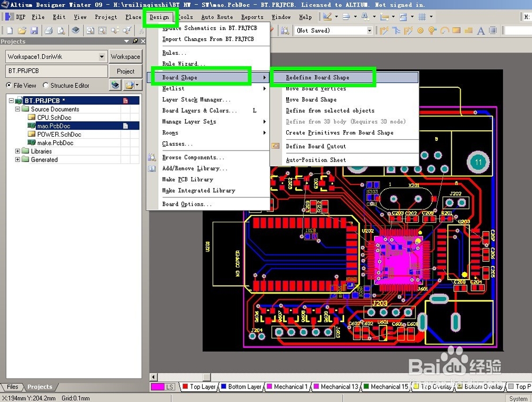532x402 pixels.
Task: Expand the Generated folder
Action: click(x=18, y=160)
